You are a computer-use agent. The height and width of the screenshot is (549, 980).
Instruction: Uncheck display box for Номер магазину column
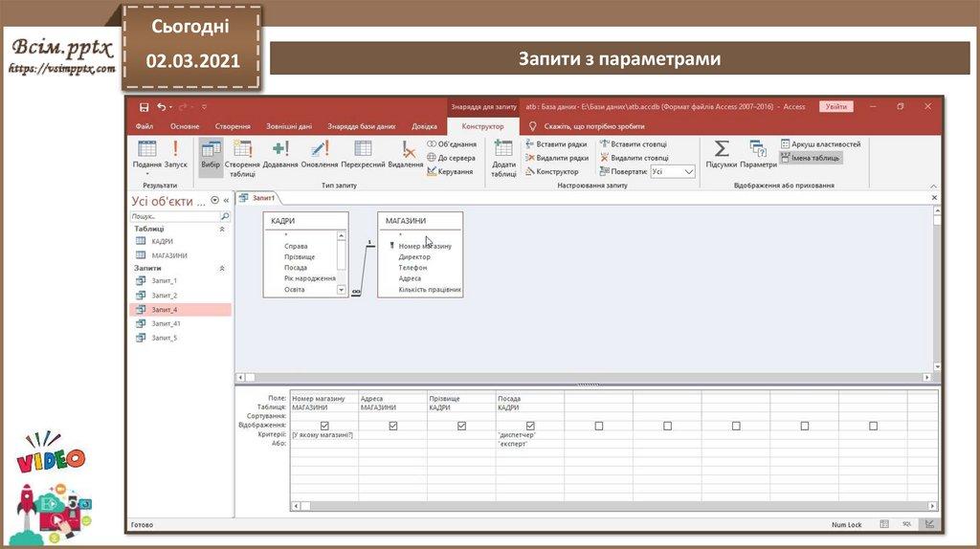[324, 426]
